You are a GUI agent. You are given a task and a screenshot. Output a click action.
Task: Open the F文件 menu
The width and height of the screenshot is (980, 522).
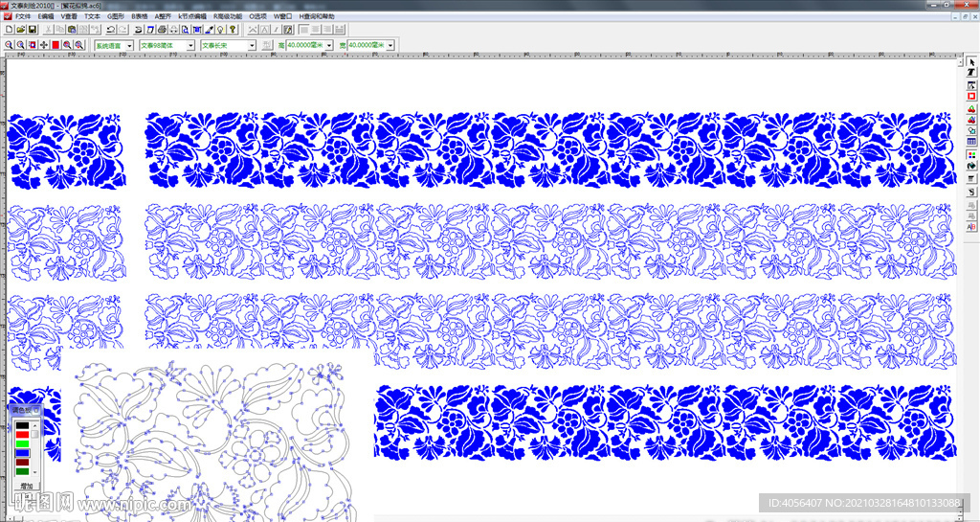pyautogui.click(x=23, y=16)
